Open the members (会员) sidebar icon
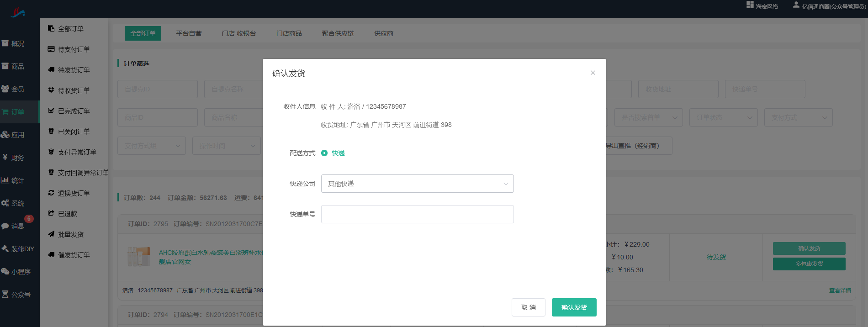The height and width of the screenshot is (327, 868). 5,89
